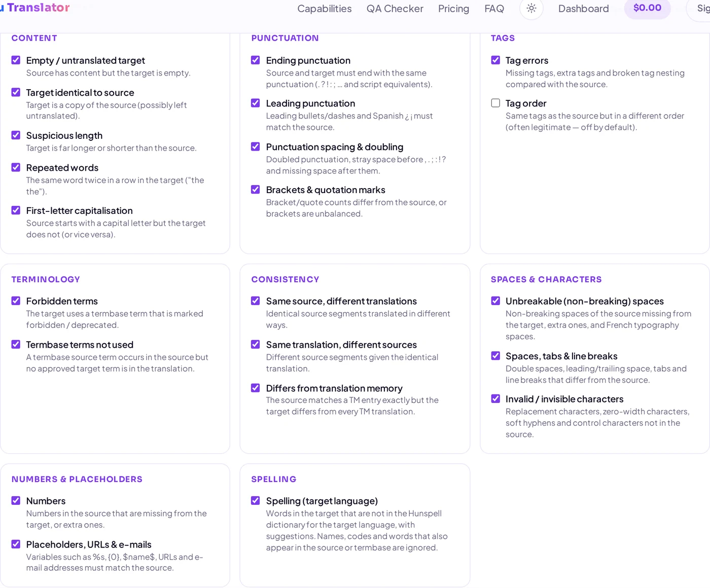Image resolution: width=710 pixels, height=588 pixels.
Task: Click the CONSISTENCY section heading
Action: (x=285, y=279)
